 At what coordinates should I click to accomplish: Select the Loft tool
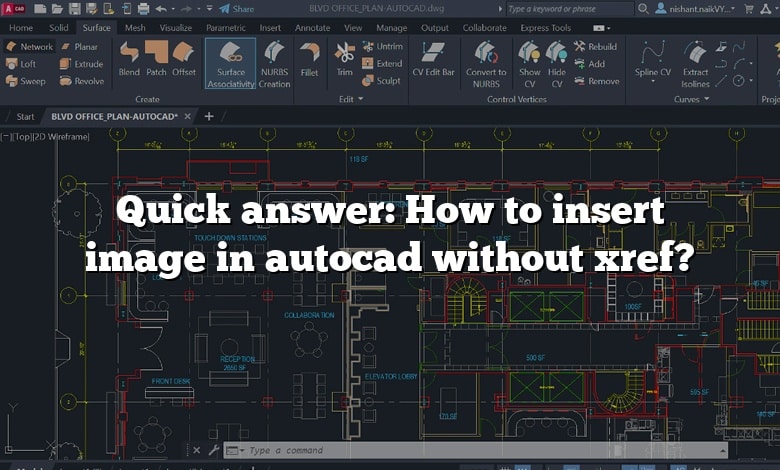[x=21, y=64]
